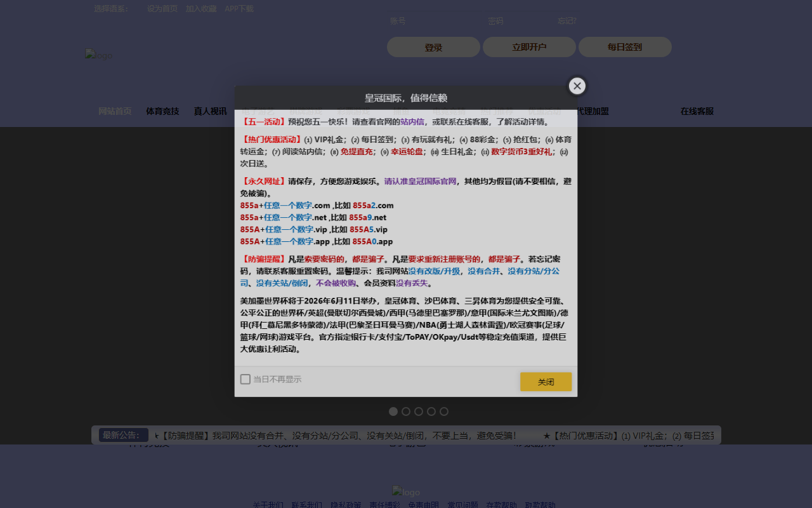This screenshot has height=508, width=812.
Task: Click 855a9.net example address in popup
Action: pos(368,217)
